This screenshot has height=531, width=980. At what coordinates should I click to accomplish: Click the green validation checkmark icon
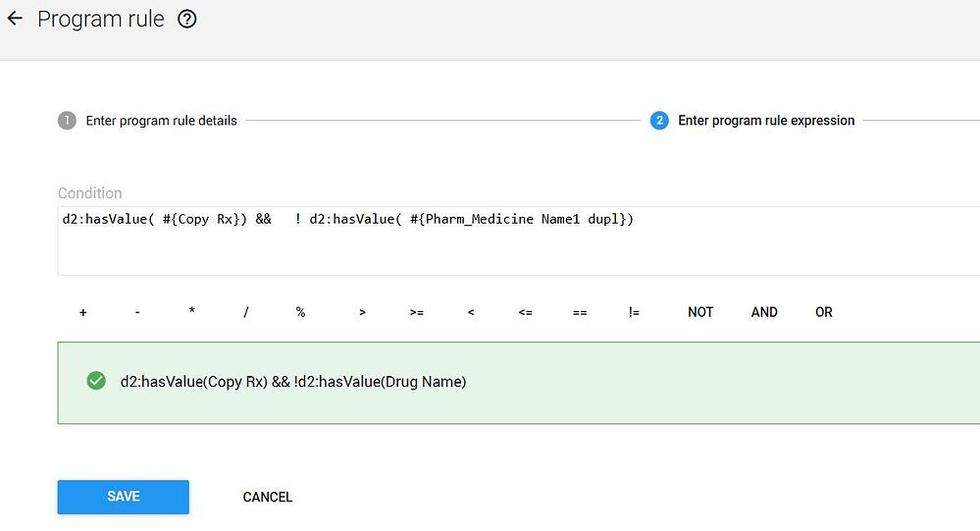pyautogui.click(x=96, y=381)
